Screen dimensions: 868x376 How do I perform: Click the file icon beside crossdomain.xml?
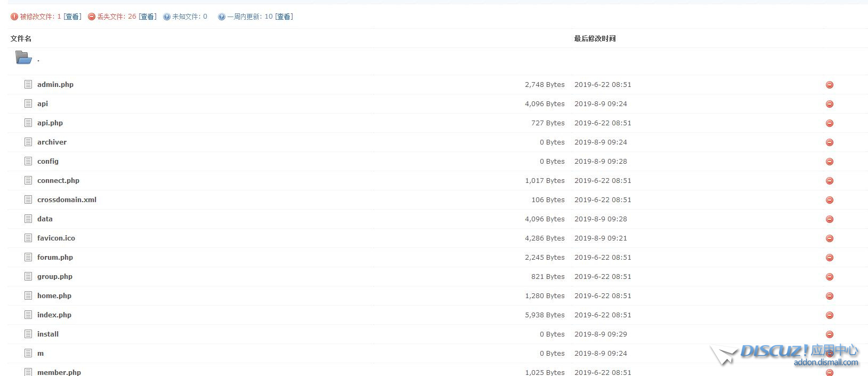click(x=28, y=199)
